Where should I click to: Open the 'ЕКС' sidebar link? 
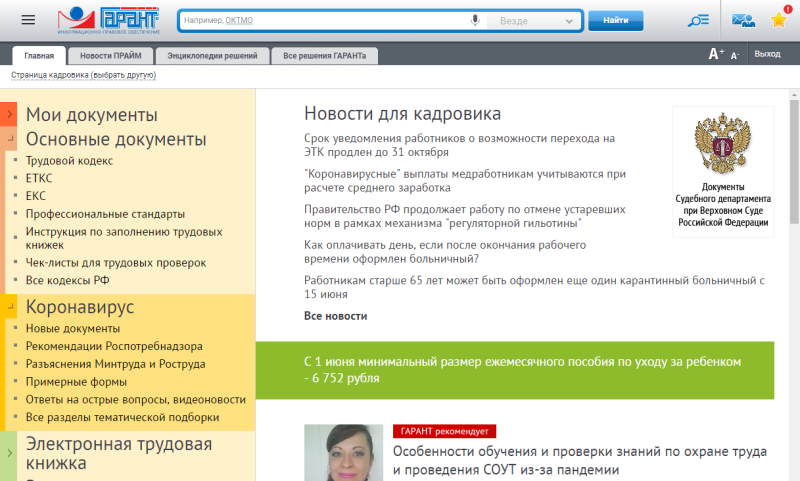click(36, 196)
